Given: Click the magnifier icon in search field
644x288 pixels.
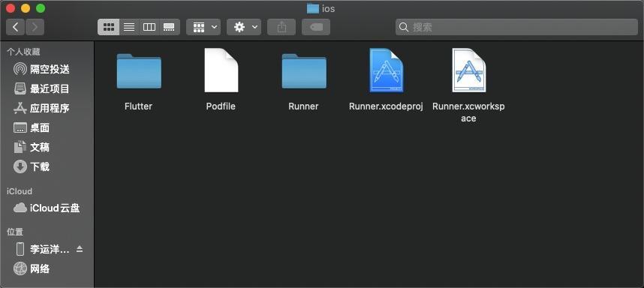Looking at the screenshot, I should coord(404,27).
